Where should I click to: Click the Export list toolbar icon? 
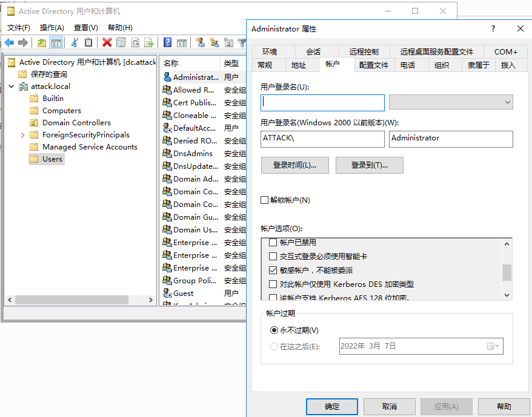point(148,42)
